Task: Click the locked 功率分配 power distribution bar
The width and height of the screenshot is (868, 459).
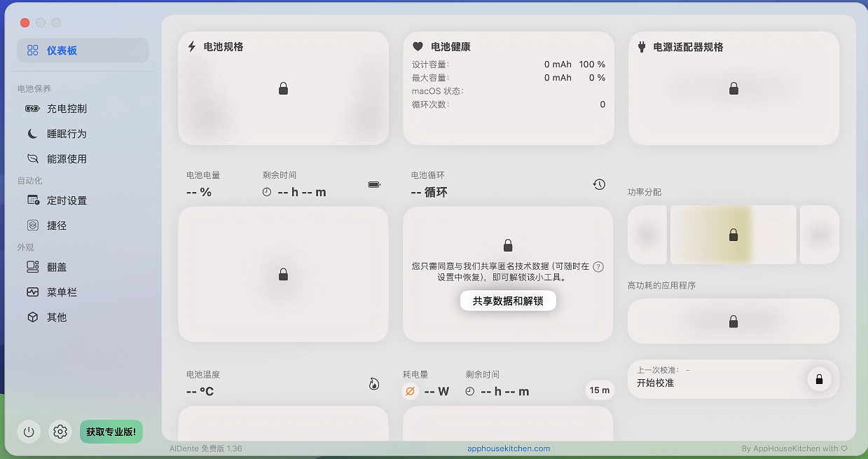Action: pyautogui.click(x=733, y=235)
